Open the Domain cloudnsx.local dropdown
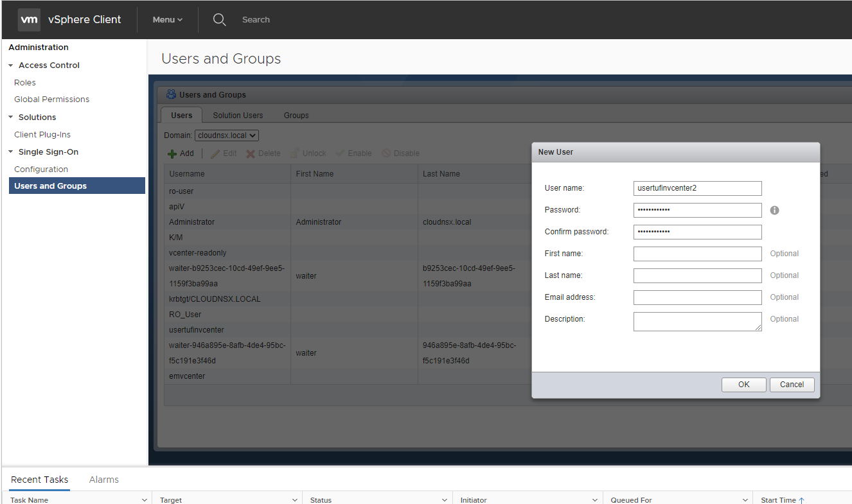852x504 pixels. point(227,135)
